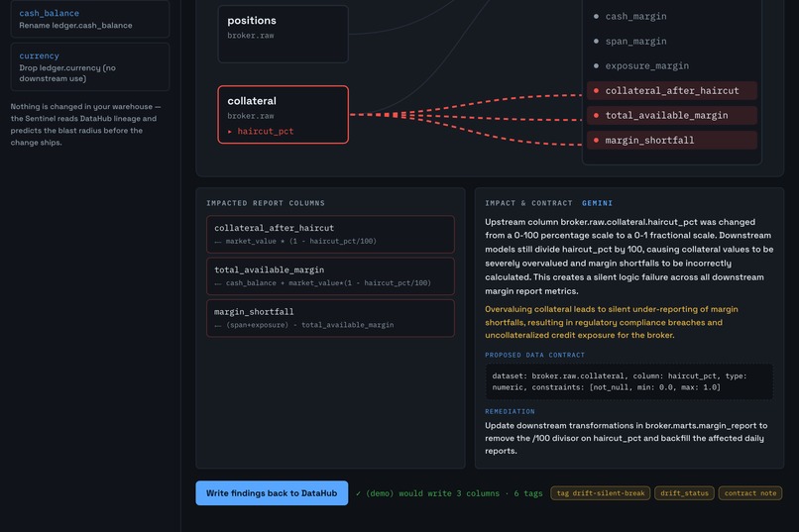Click the gray dot beside span_margin
The image size is (799, 532).
tap(596, 42)
